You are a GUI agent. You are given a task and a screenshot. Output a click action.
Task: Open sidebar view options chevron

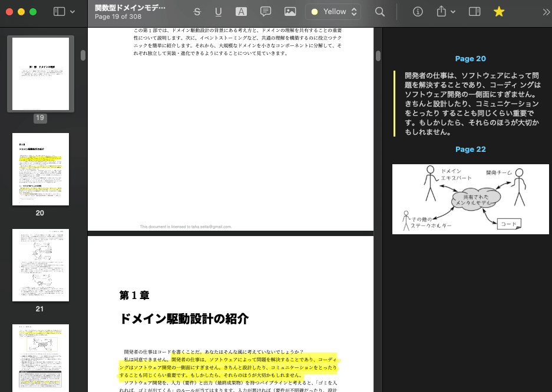pos(72,12)
